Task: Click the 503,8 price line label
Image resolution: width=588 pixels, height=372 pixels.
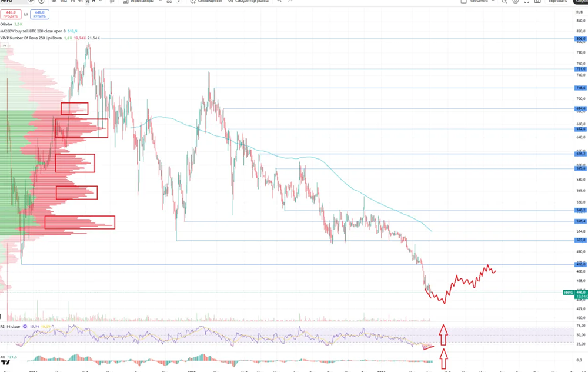Action: click(x=580, y=240)
